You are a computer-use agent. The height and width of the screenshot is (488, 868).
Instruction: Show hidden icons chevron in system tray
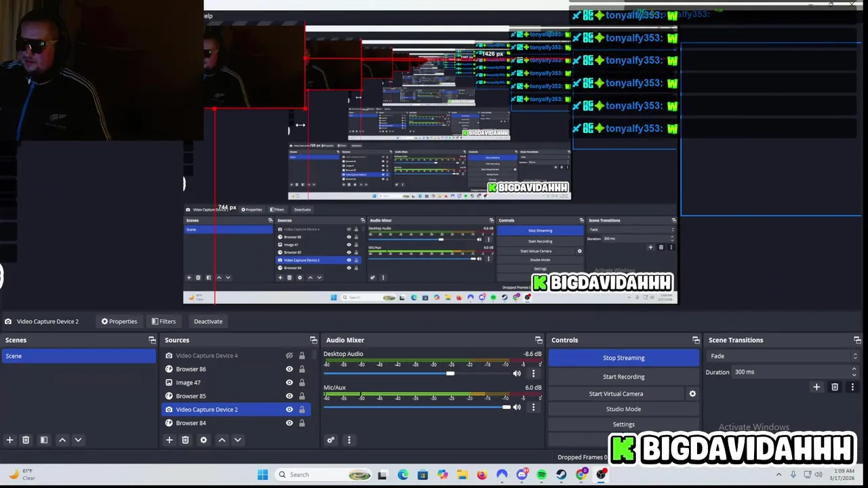(778, 474)
